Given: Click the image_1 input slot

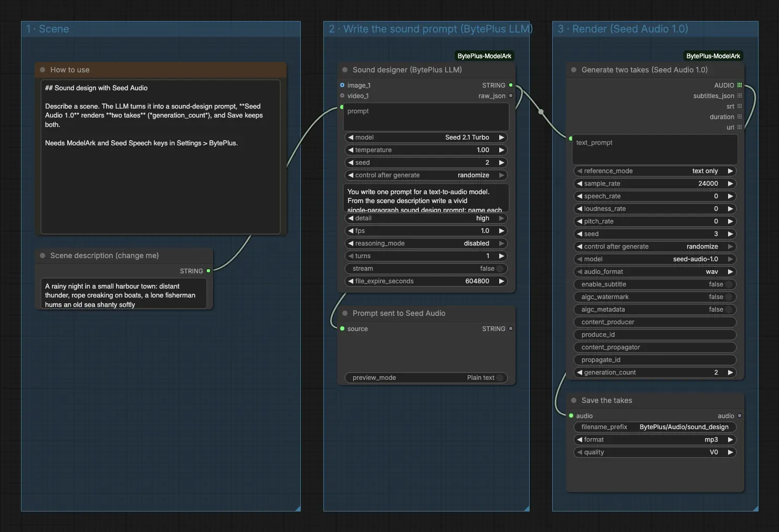Looking at the screenshot, I should coord(342,85).
